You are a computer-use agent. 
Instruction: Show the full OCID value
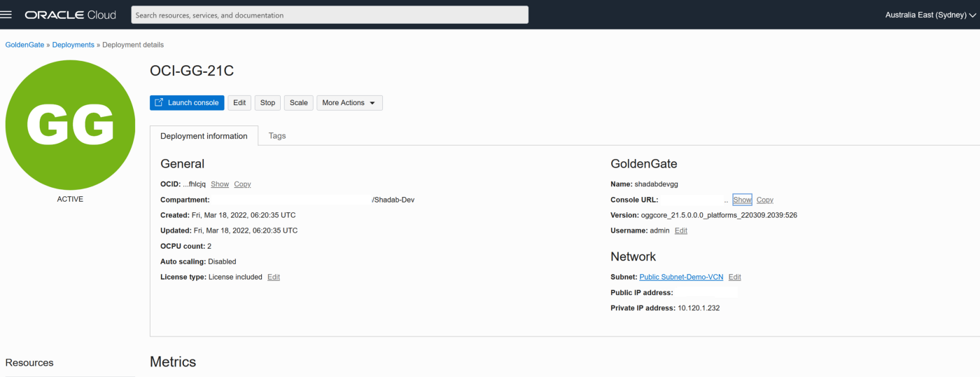coord(220,184)
